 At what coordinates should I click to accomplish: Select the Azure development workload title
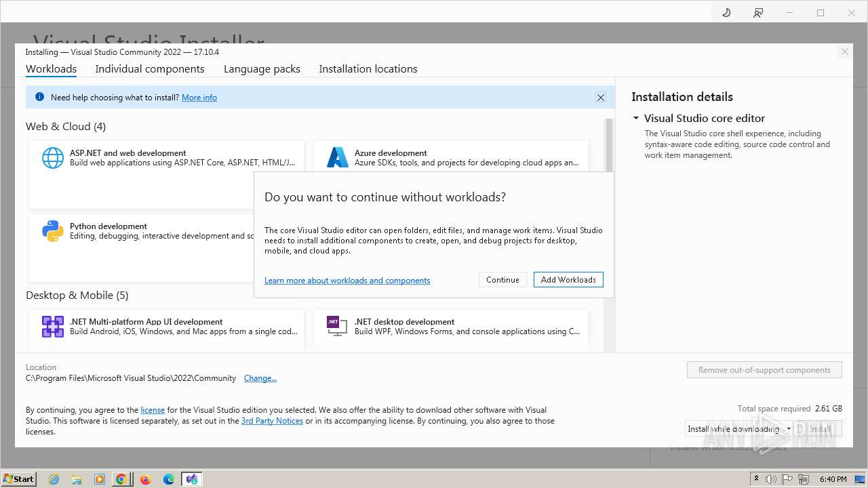(x=391, y=153)
